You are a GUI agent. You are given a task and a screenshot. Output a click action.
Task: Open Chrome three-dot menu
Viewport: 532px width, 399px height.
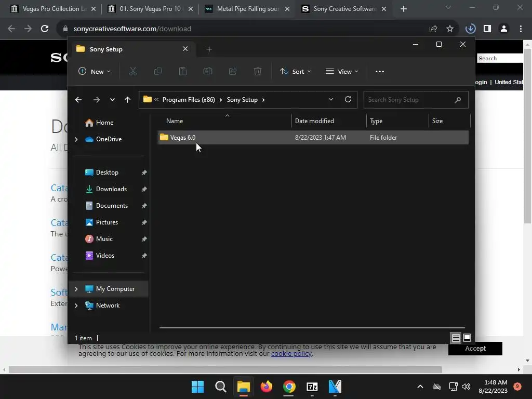pyautogui.click(x=521, y=29)
